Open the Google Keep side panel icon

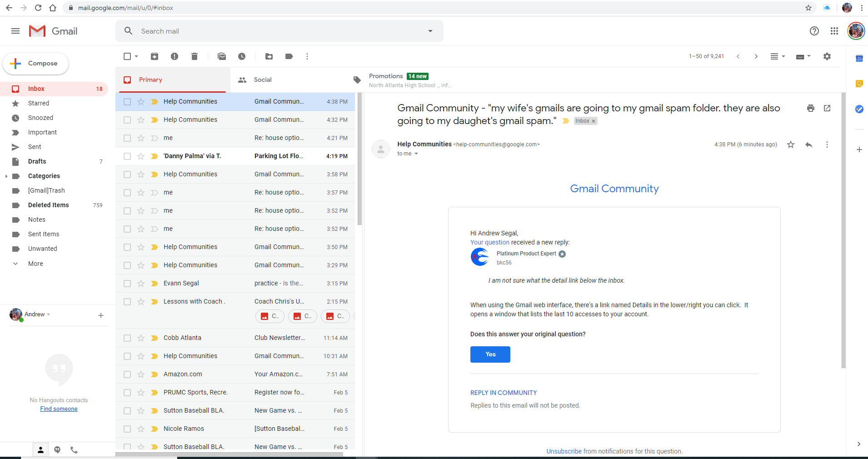pos(859,84)
